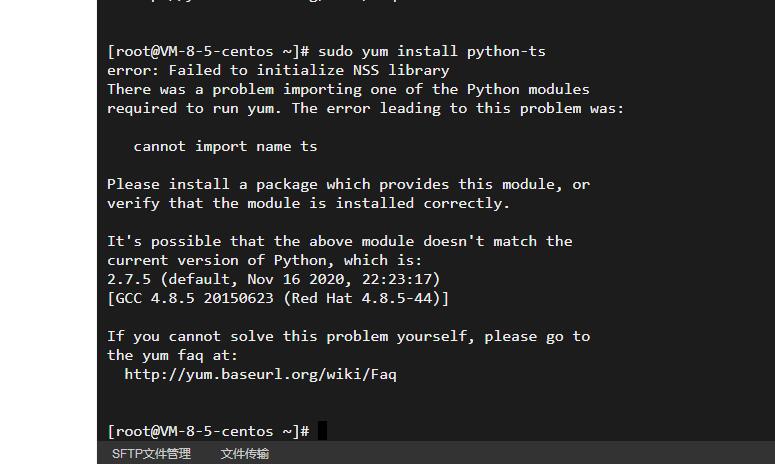Screen dimensions: 775x464
Task: Click the 'Failed to initialize NSS library' error line
Action: point(278,70)
